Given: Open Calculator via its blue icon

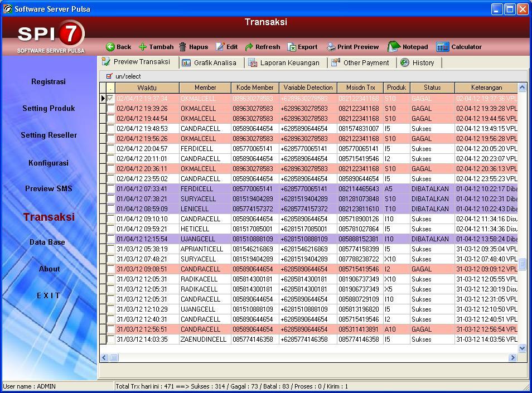Looking at the screenshot, I should click(x=442, y=47).
